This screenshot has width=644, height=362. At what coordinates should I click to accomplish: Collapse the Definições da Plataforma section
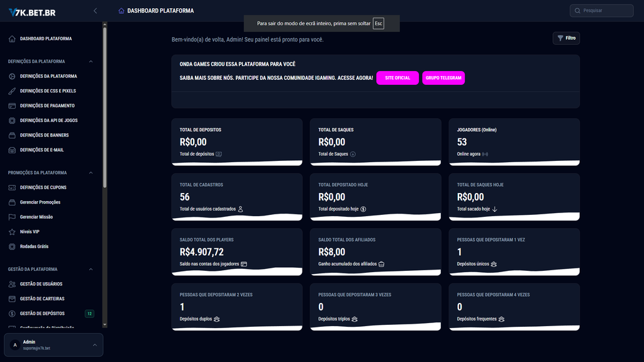(91, 62)
